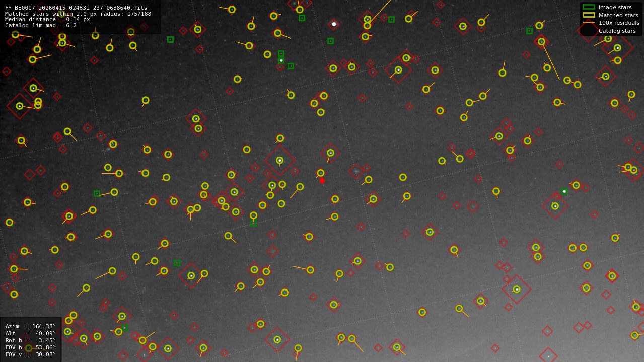Select the green Image stars legend icon
This screenshot has width=644, height=362.
tap(588, 7)
